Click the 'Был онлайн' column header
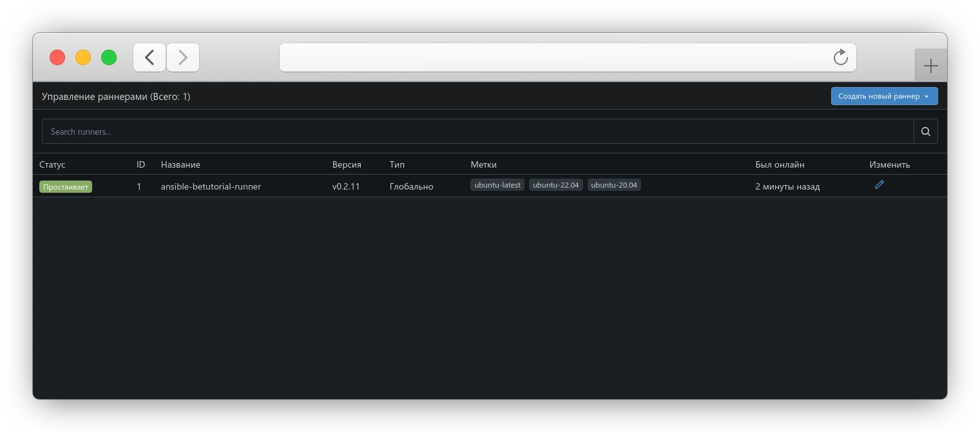Screen dimensions: 980x432 click(x=780, y=164)
